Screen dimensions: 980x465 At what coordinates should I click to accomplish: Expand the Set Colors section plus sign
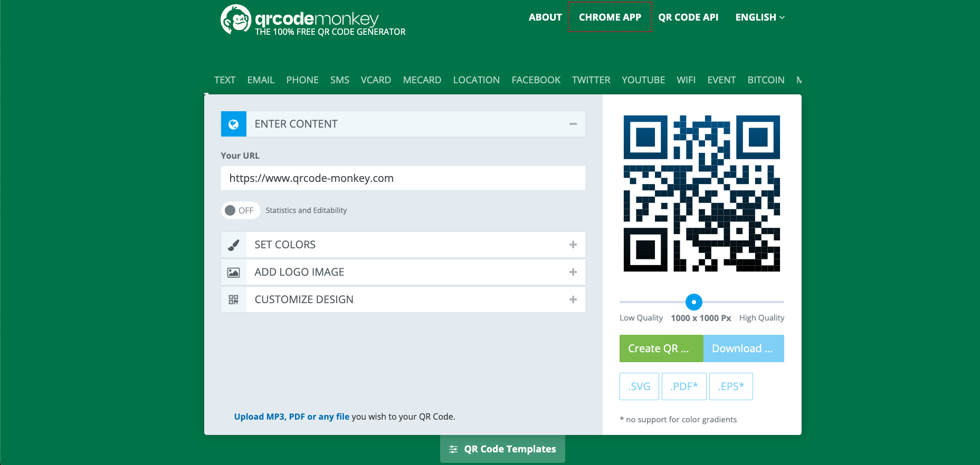(573, 245)
